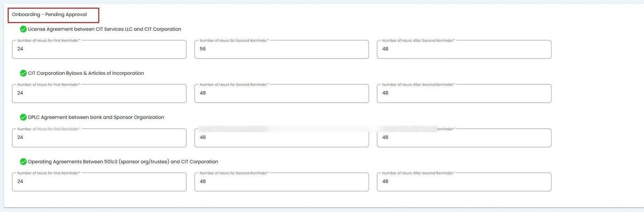Focus Operating Agreements after second reminder field
The width and height of the screenshot is (644, 212).
click(464, 182)
